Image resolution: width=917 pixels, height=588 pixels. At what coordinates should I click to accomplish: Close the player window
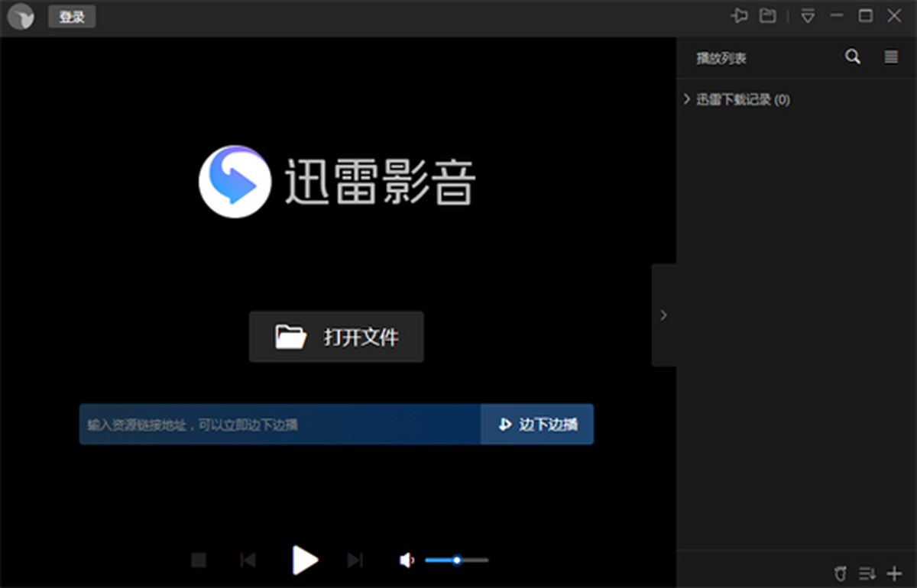click(x=894, y=16)
